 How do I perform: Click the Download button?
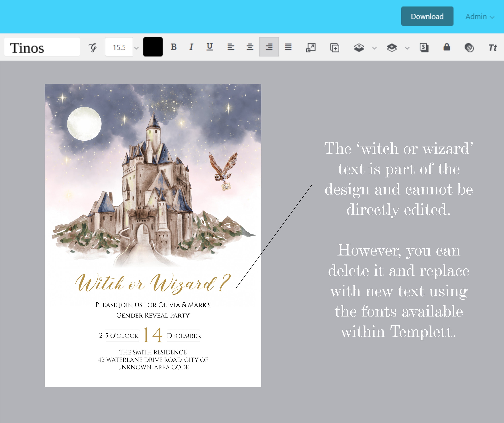click(427, 16)
